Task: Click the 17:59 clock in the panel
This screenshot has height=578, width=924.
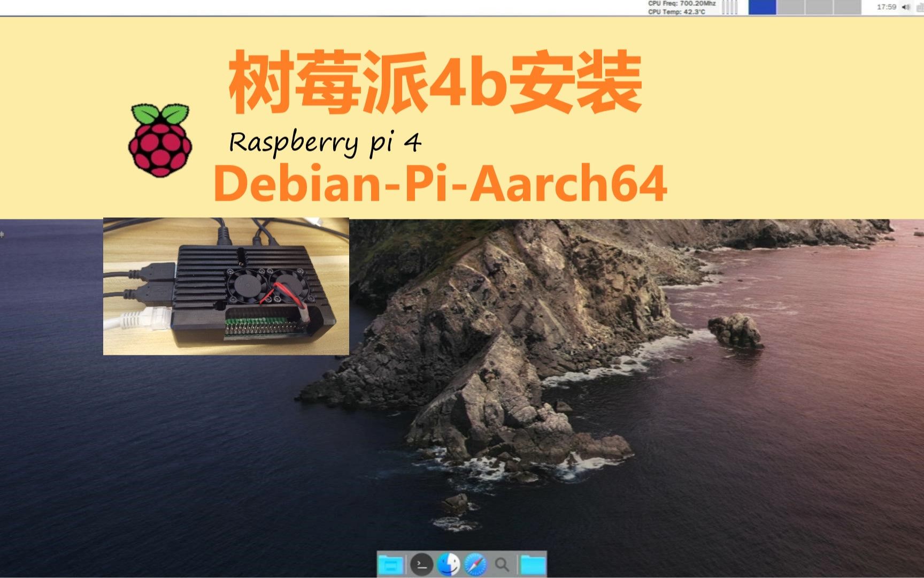Action: [x=887, y=7]
